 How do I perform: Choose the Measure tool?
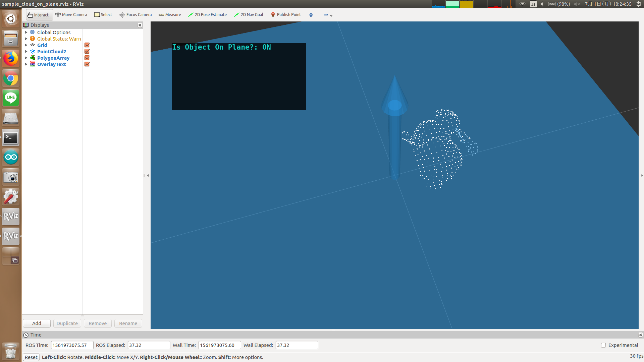[x=170, y=15]
